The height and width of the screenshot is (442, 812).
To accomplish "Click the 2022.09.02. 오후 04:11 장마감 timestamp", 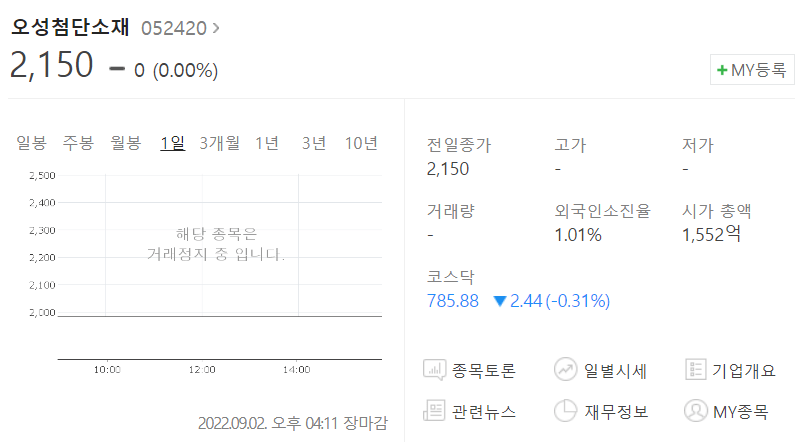I will pos(293,423).
